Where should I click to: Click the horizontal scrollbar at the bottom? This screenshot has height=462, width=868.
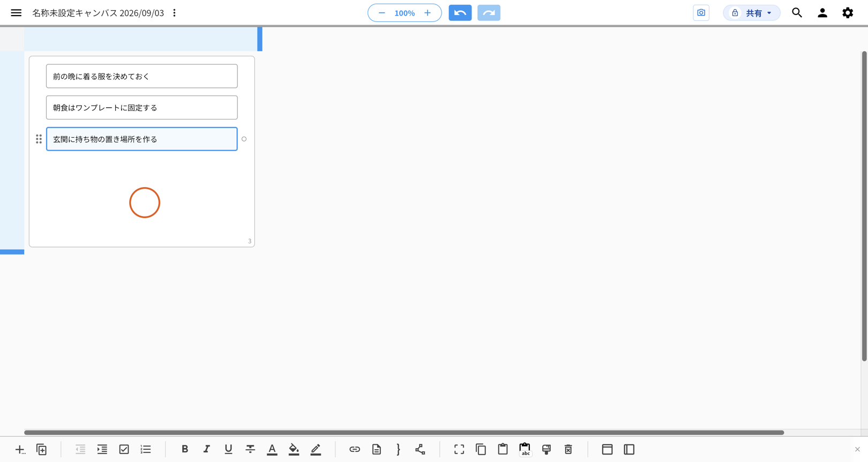tap(404, 433)
